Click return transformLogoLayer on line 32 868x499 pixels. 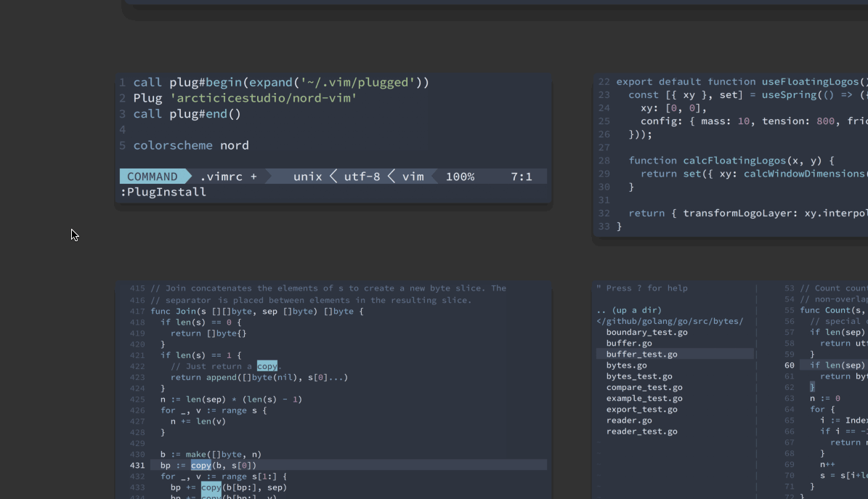[x=748, y=214]
